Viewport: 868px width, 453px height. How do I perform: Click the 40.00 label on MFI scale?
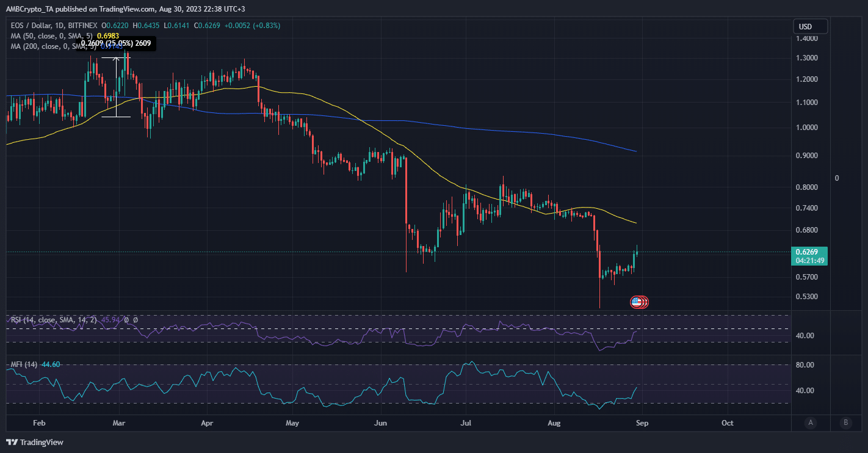pos(805,391)
